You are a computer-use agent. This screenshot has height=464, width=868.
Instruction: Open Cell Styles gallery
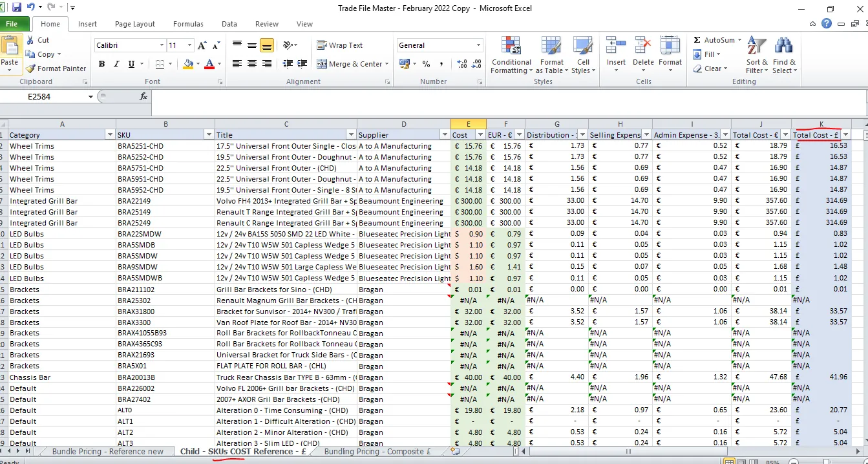582,56
